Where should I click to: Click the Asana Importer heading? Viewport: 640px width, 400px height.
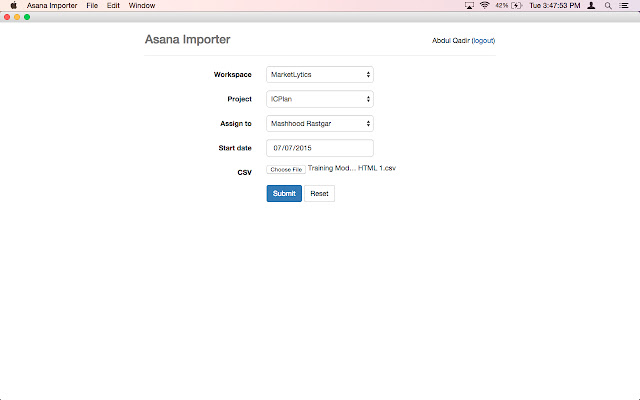(x=187, y=39)
